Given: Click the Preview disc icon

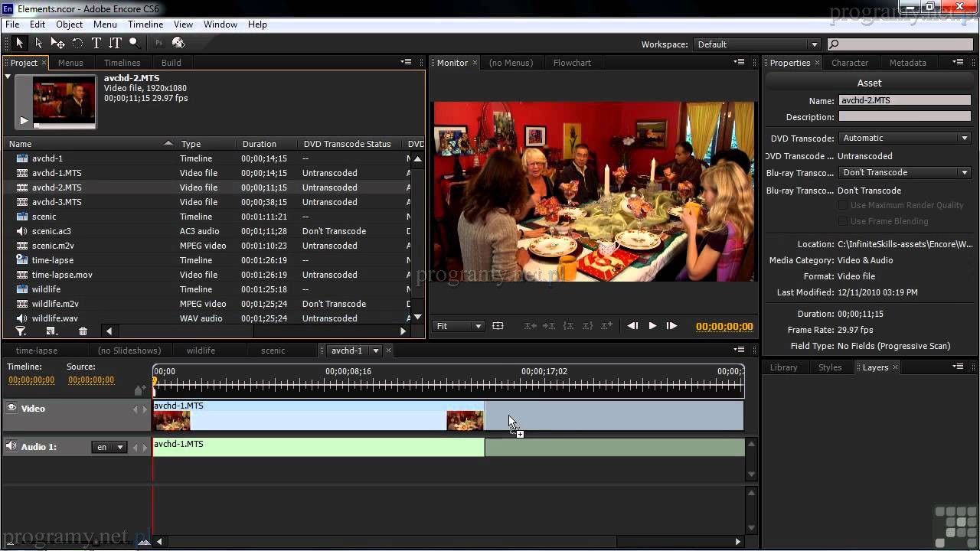Looking at the screenshot, I should click(178, 44).
